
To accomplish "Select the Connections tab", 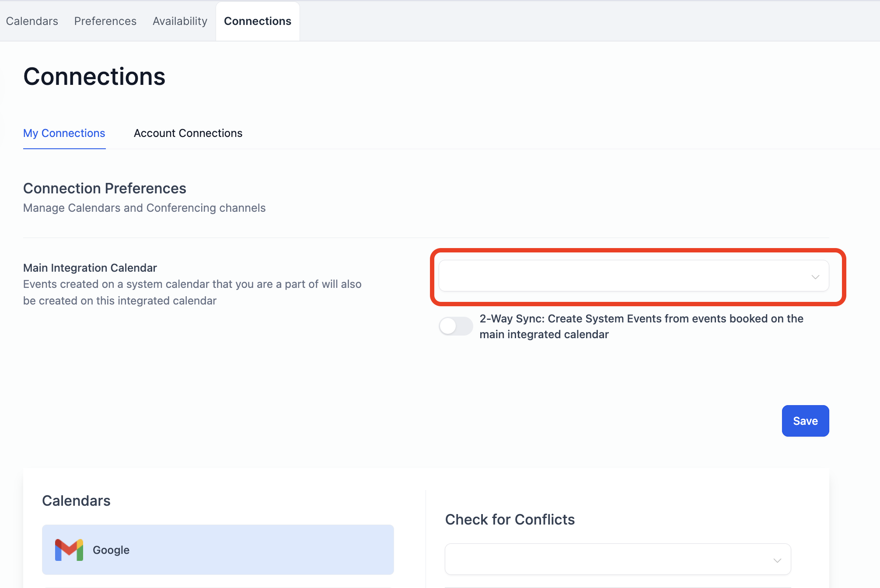I will pos(257,21).
